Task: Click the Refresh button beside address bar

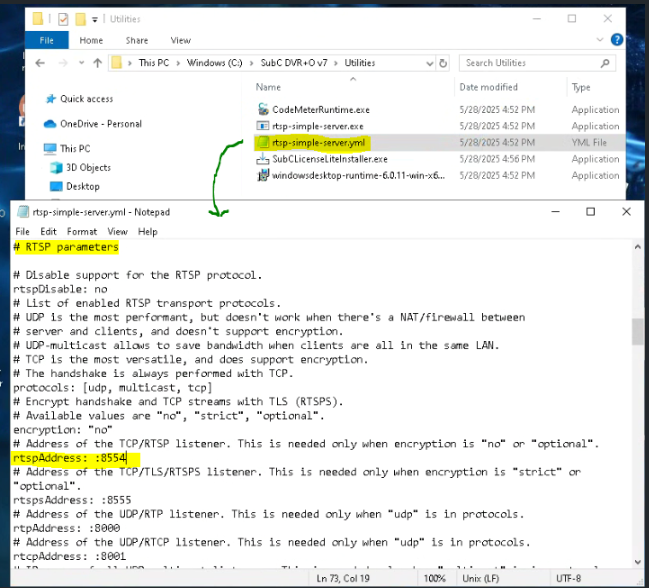Action: point(444,63)
